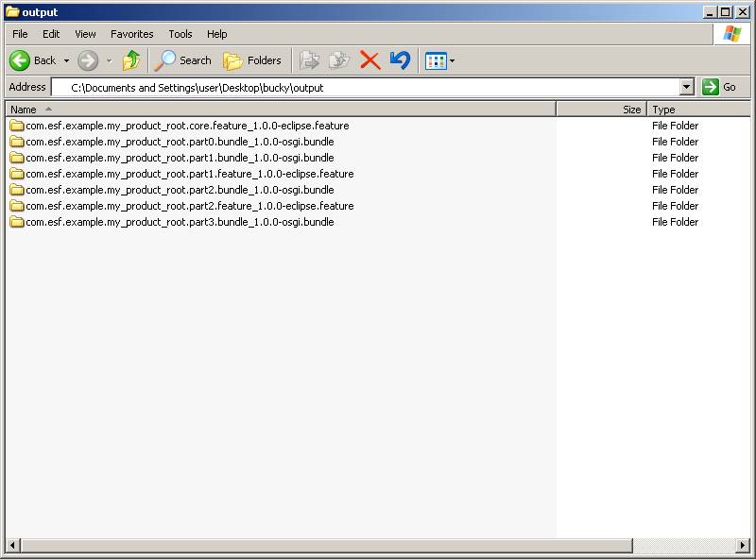Select folder icon of core.feature_1.0.0-eclipse.feature
756x559 pixels.
pyautogui.click(x=17, y=126)
